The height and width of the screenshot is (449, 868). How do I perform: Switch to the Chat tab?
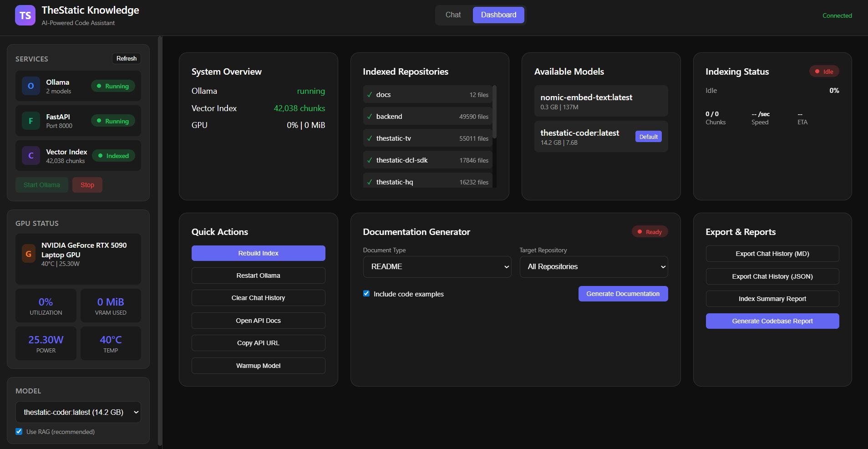(453, 15)
